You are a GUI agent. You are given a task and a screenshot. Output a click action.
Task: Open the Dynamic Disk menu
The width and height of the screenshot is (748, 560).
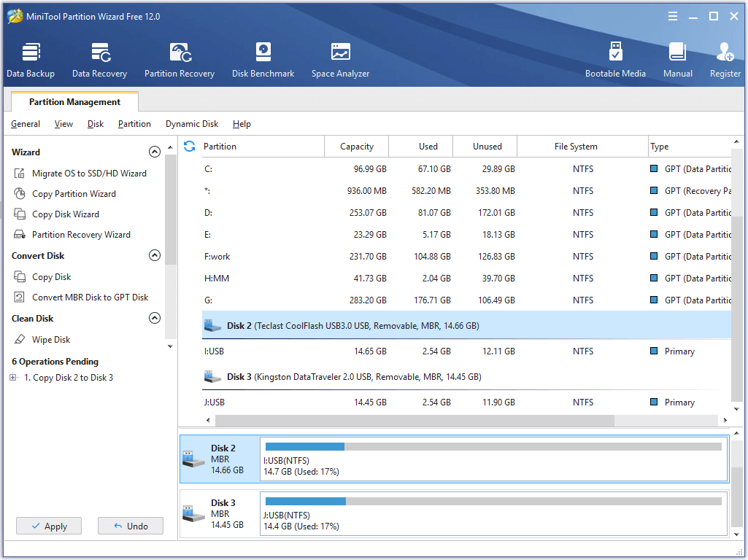tap(192, 124)
